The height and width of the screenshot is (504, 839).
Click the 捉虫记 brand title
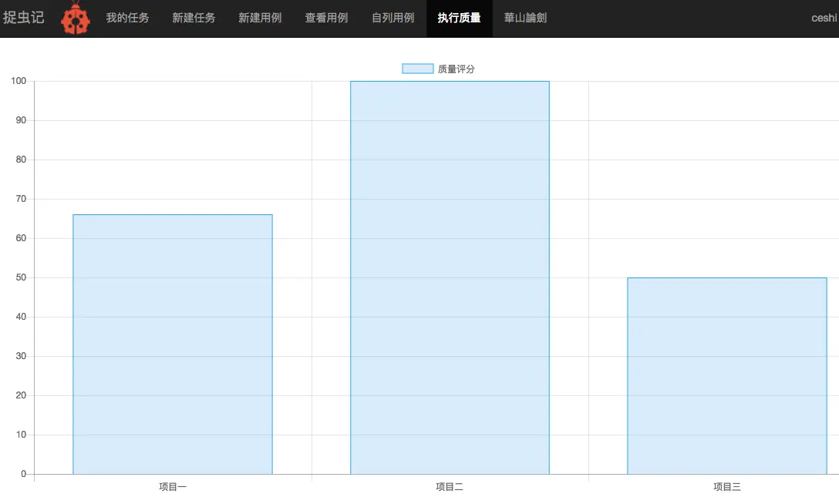[24, 18]
